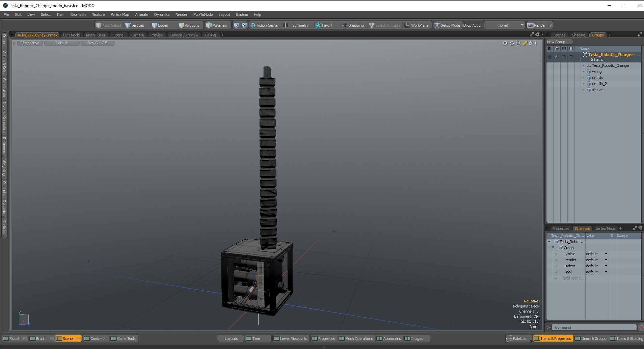Image resolution: width=644 pixels, height=349 pixels.
Task: Collapse the Group channel tree node
Action: pyautogui.click(x=553, y=248)
